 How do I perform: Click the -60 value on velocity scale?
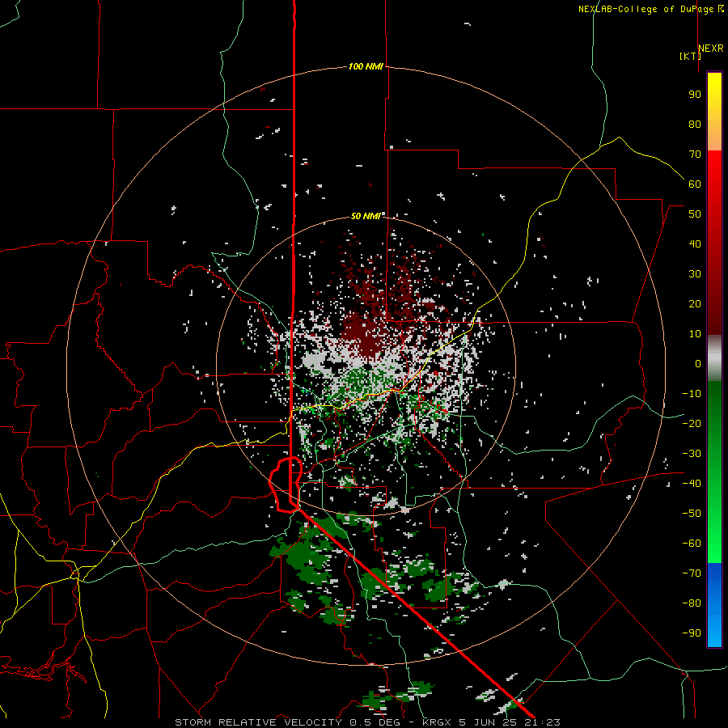click(x=692, y=544)
